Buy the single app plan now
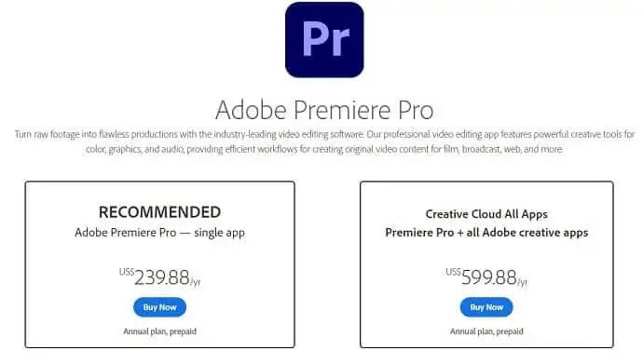 tap(159, 307)
